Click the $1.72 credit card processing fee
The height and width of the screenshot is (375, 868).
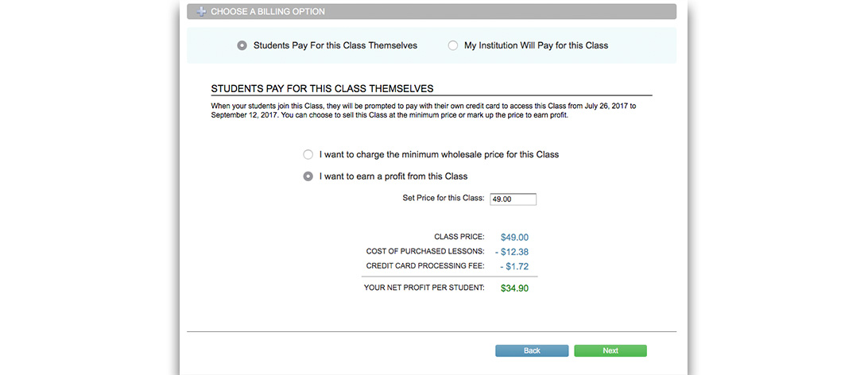(514, 266)
